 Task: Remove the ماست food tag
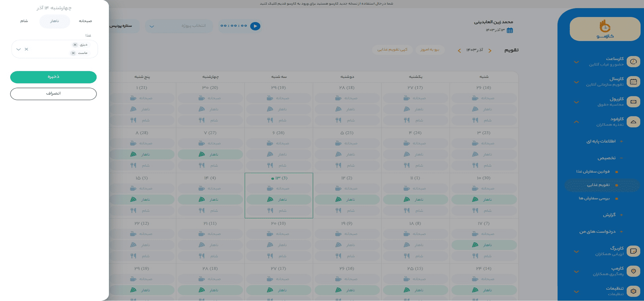click(73, 53)
